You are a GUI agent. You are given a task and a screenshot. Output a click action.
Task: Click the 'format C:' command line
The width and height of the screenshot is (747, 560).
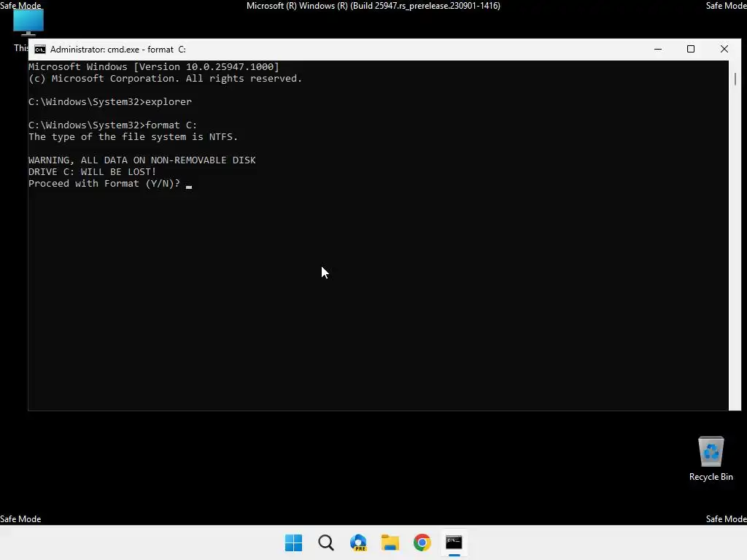click(x=112, y=125)
